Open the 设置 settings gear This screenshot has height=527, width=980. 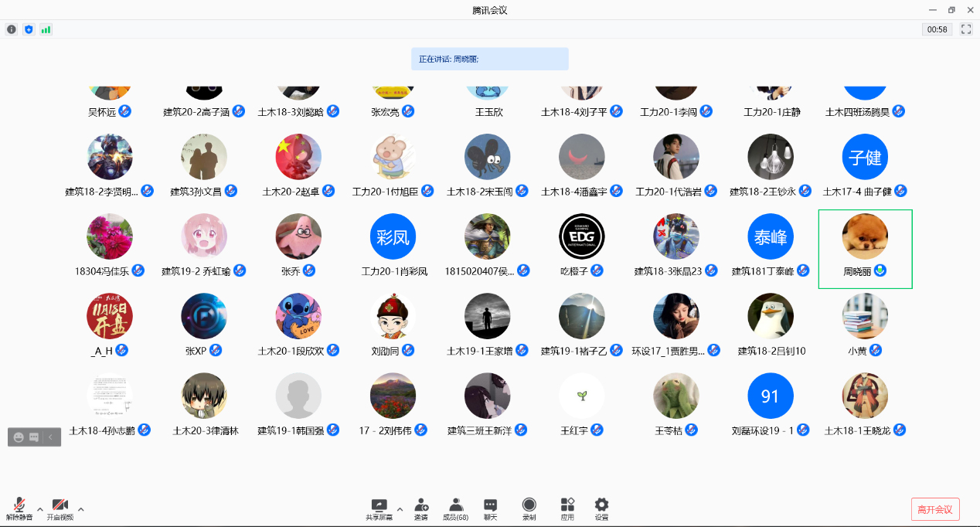pos(601,508)
